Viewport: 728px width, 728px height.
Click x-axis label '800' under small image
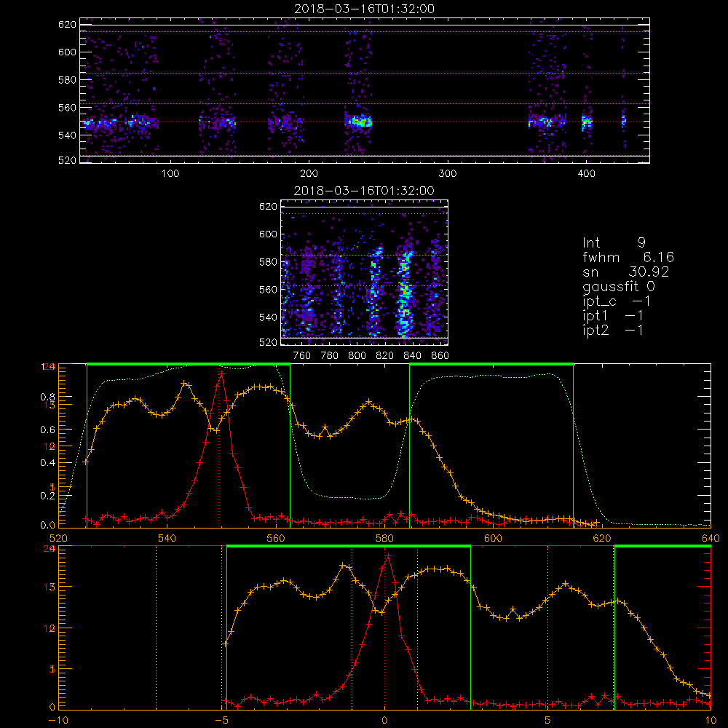tap(357, 355)
